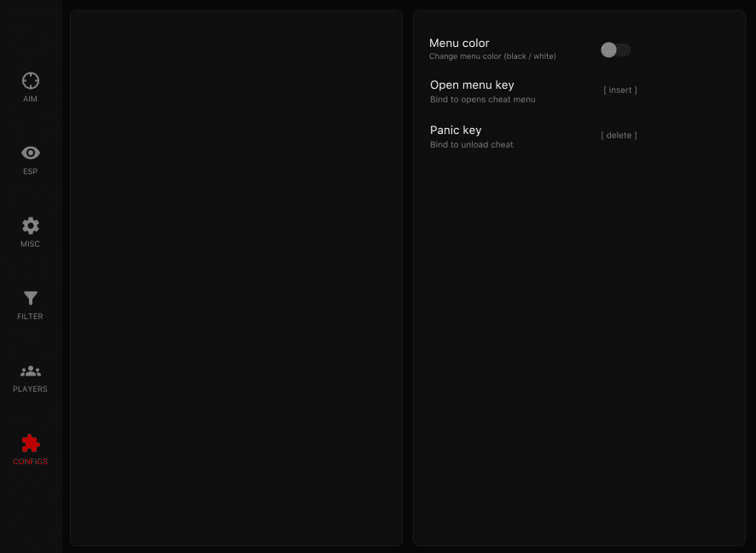This screenshot has width=756, height=553.
Task: Click the 'Open menu key' heading
Action: pos(472,85)
